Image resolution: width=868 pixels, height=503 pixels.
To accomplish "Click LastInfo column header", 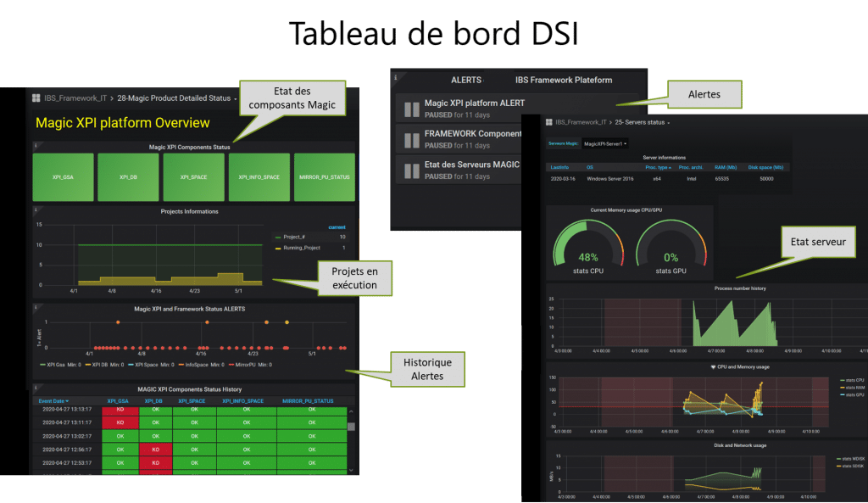I will (x=559, y=167).
